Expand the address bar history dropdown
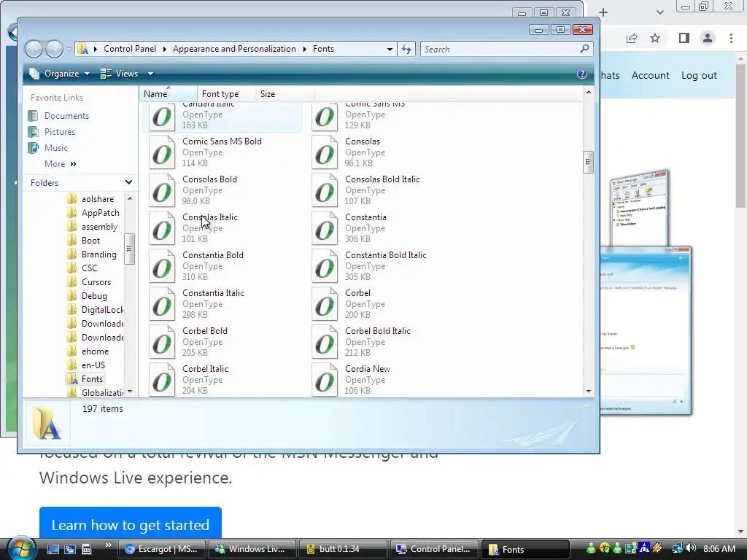Viewport: 747px width, 560px height. click(390, 49)
